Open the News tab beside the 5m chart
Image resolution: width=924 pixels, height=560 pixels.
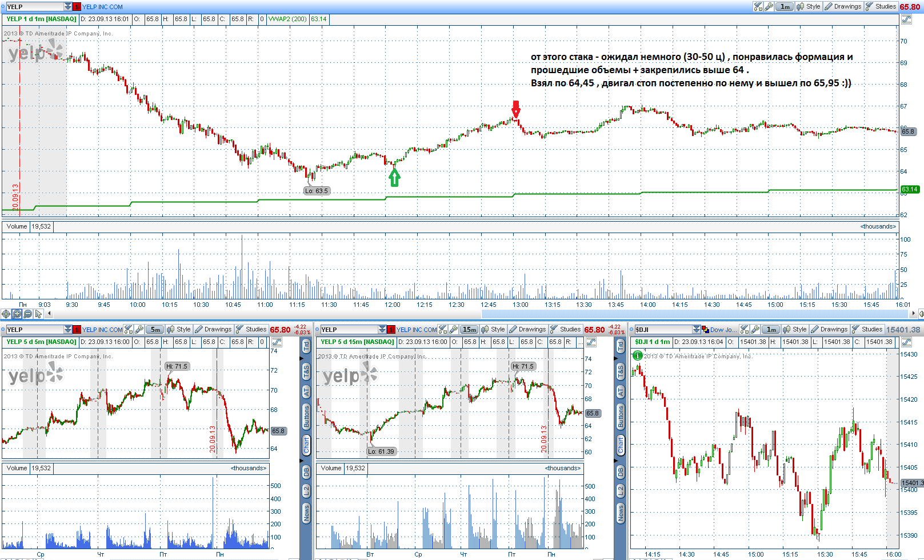tap(306, 513)
